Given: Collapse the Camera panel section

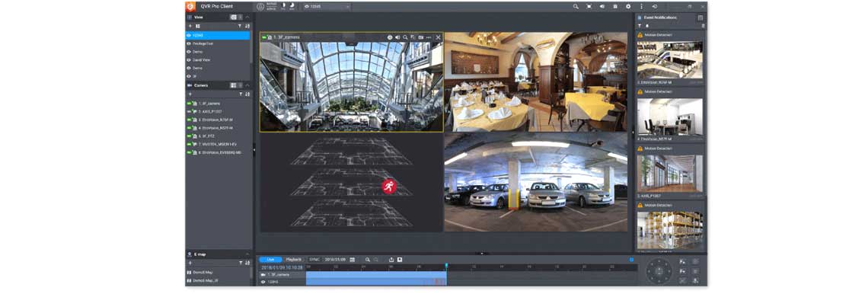Looking at the screenshot, I should click(x=247, y=85).
